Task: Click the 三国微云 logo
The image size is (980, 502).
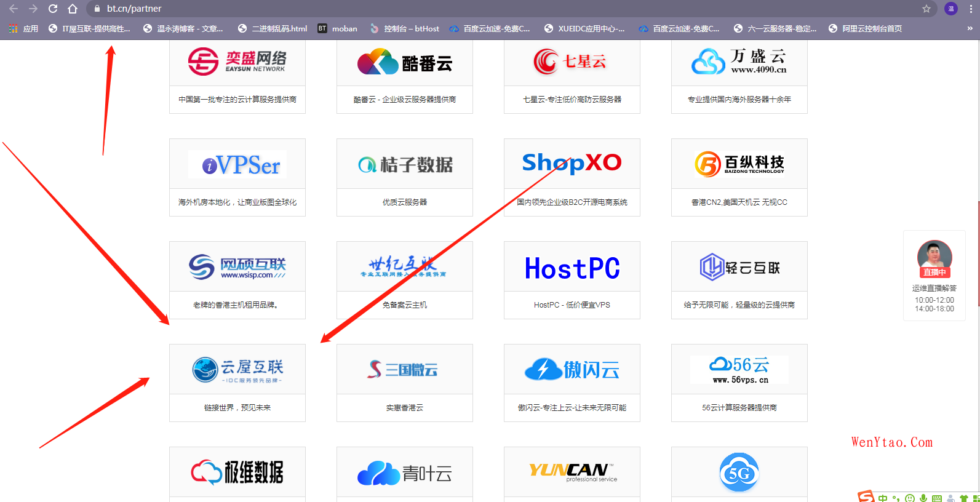Action: [x=403, y=369]
